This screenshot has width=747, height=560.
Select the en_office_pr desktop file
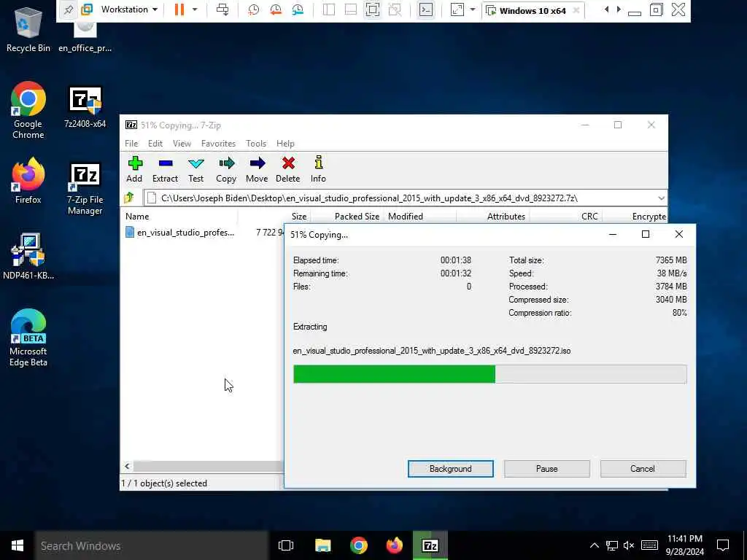pos(85,37)
